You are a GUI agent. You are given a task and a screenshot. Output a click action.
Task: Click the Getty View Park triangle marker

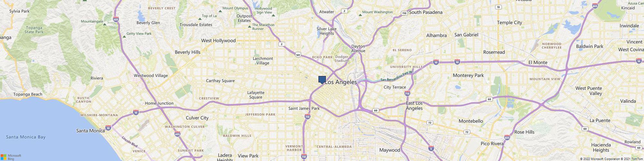124,36
